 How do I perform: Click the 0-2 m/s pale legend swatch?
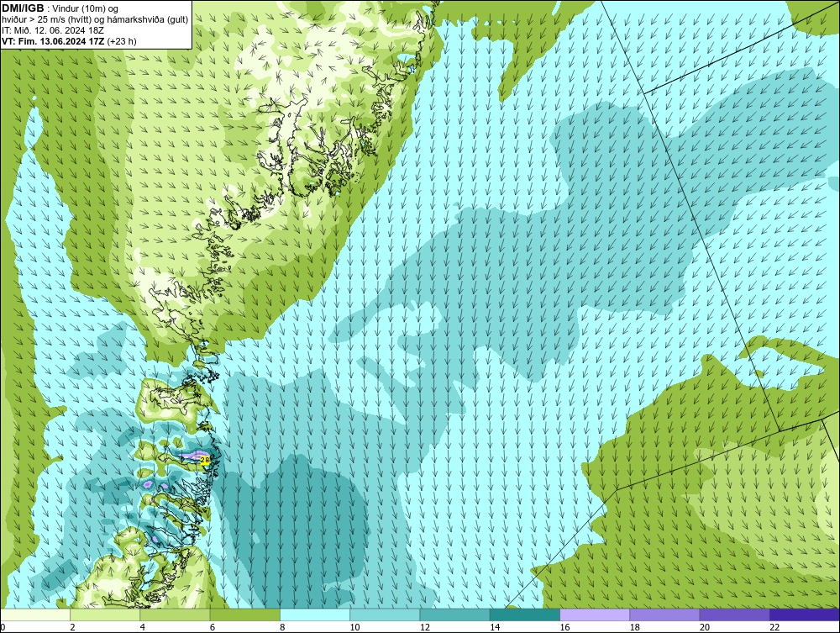pos(34,615)
